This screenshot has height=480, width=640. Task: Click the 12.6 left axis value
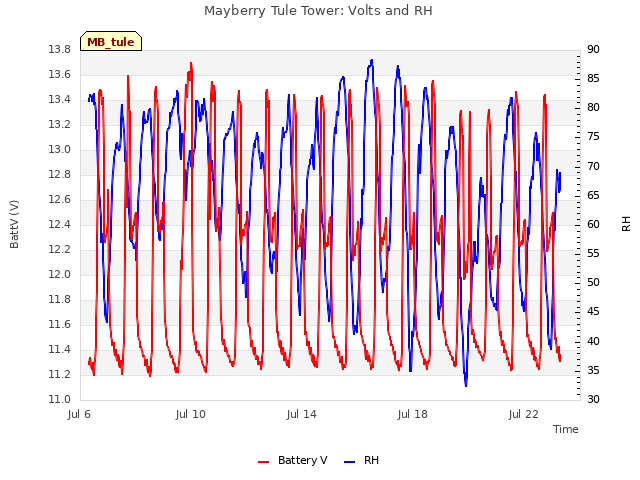60,199
